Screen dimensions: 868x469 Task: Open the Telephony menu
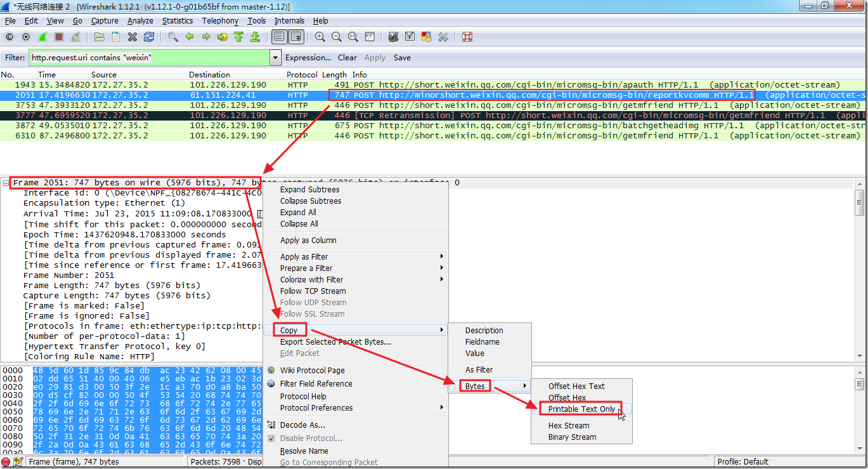click(x=220, y=21)
